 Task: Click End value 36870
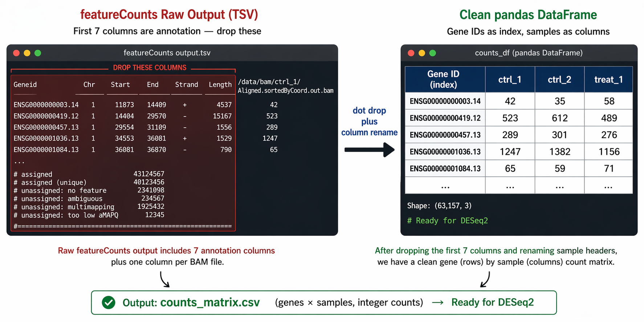point(156,150)
